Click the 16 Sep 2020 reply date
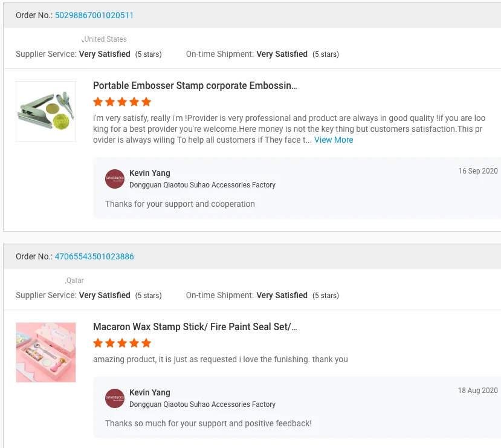Image resolution: width=501 pixels, height=448 pixels. [477, 171]
